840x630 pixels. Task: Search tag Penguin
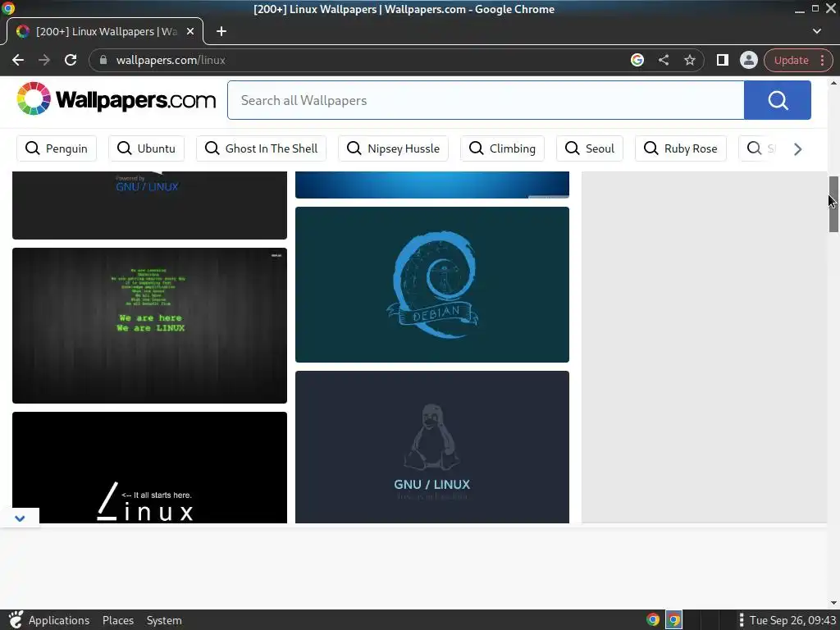pos(57,148)
